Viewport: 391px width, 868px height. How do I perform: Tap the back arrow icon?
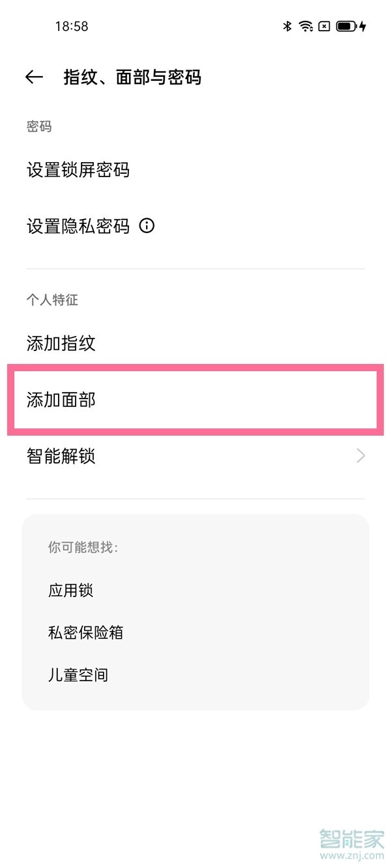pos(34,77)
